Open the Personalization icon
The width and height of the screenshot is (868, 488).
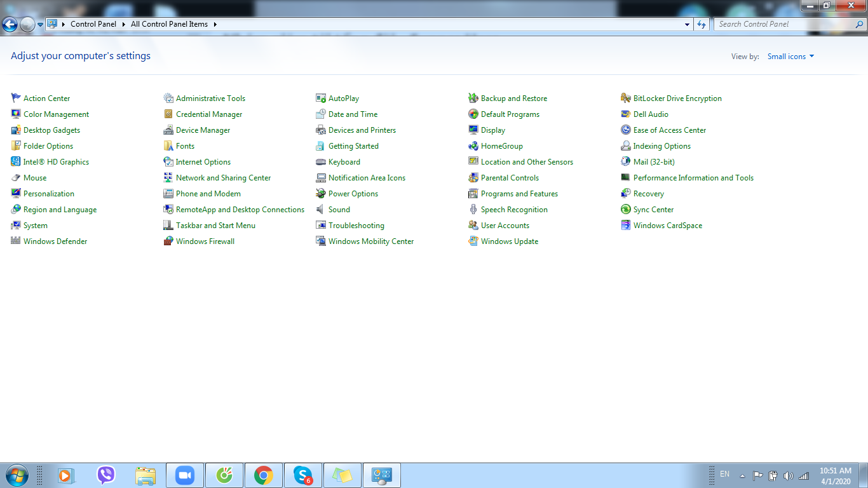click(x=16, y=193)
